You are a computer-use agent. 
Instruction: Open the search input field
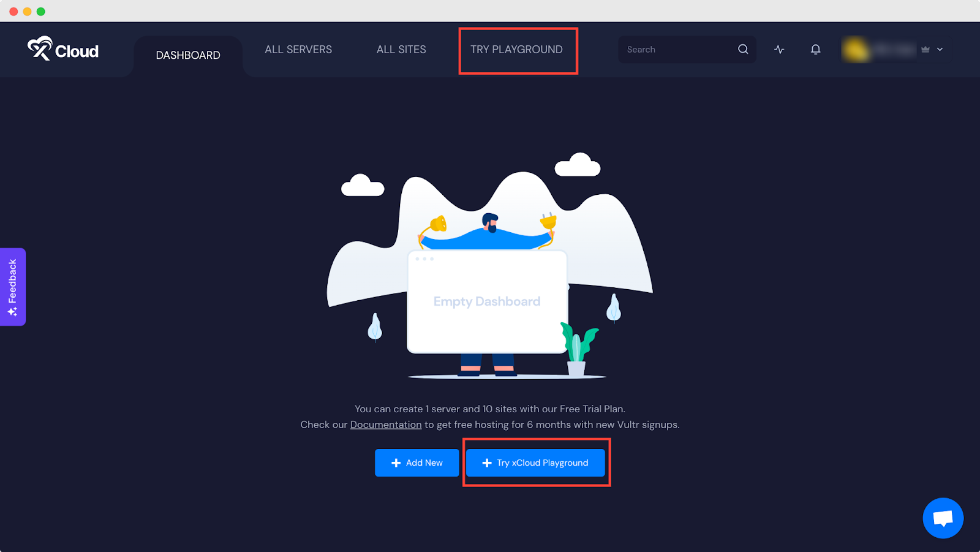click(674, 49)
